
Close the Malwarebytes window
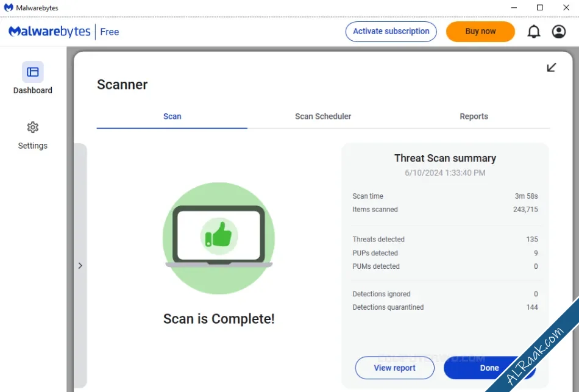pos(566,8)
